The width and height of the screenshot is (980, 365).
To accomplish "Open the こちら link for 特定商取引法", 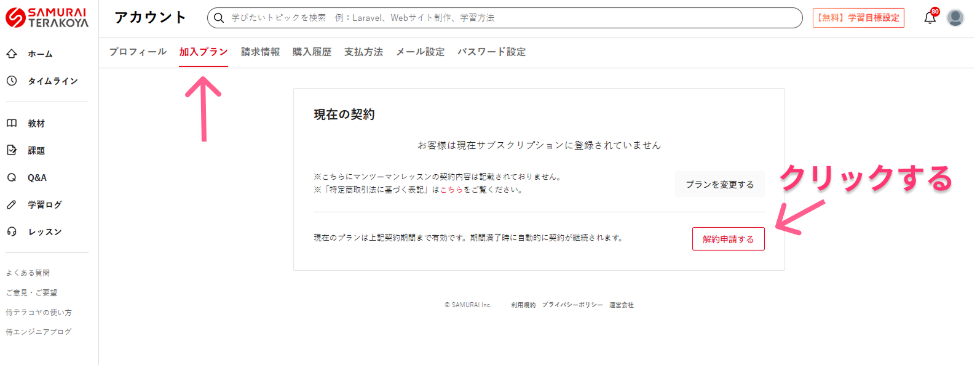I will tap(451, 190).
